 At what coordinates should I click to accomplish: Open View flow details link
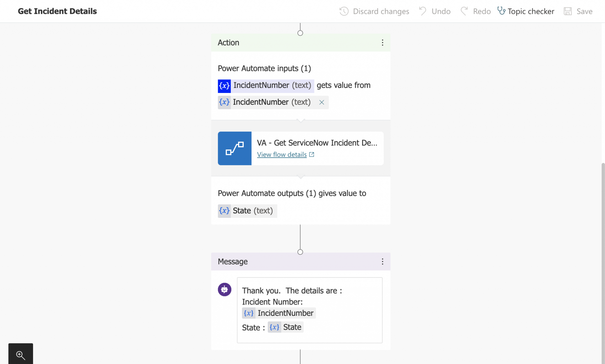click(x=282, y=154)
